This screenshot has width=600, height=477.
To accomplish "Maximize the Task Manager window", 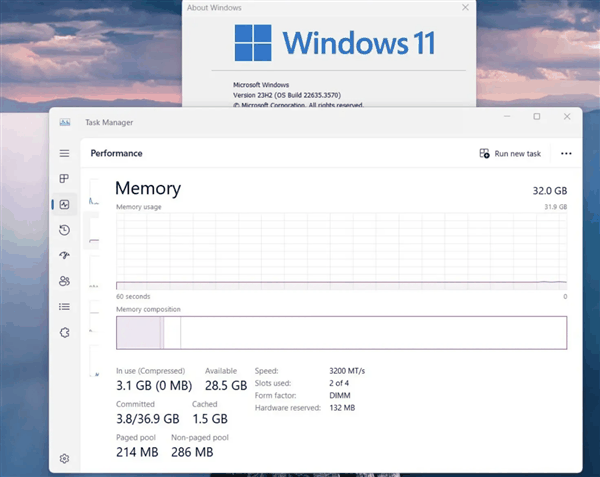I will coord(537,116).
